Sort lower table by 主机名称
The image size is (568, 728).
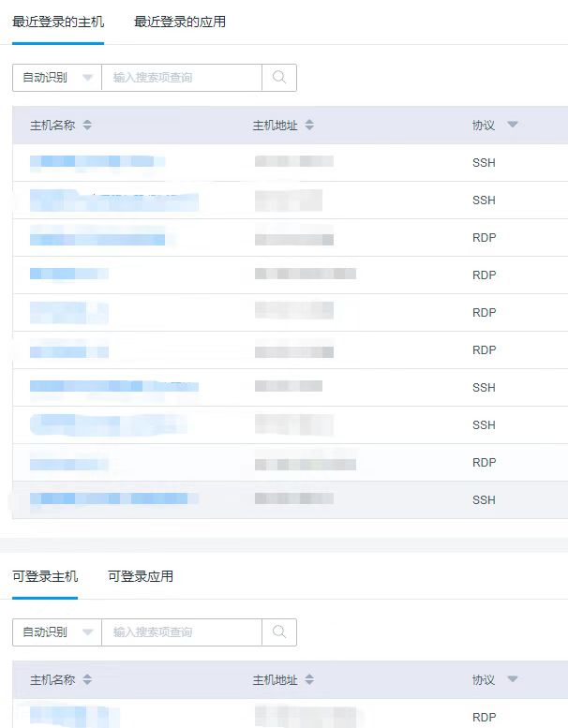tap(87, 679)
